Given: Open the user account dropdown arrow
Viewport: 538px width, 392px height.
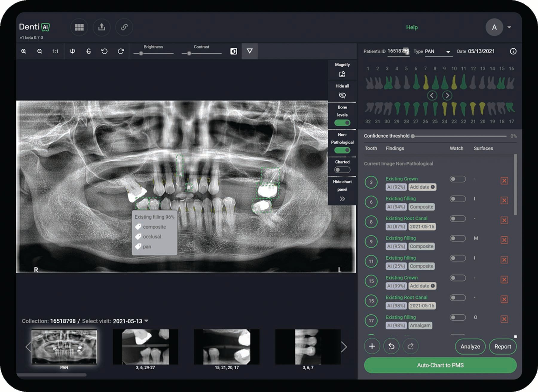Looking at the screenshot, I should click(x=509, y=27).
